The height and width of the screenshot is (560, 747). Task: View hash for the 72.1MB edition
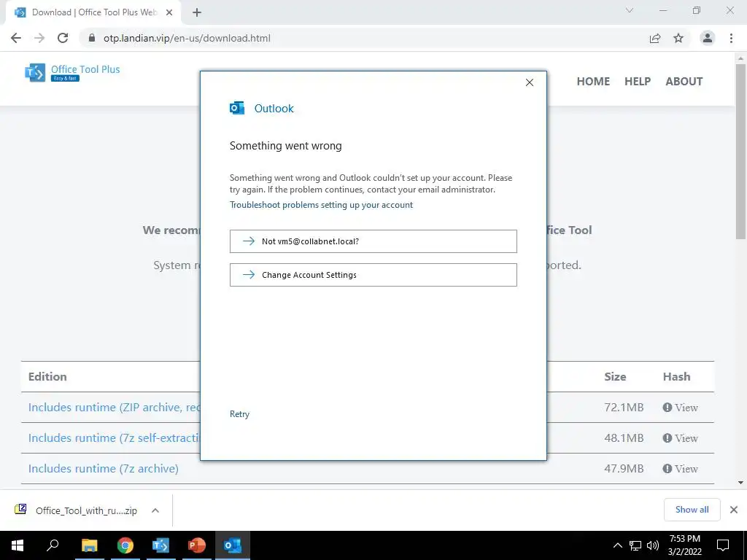681,408
